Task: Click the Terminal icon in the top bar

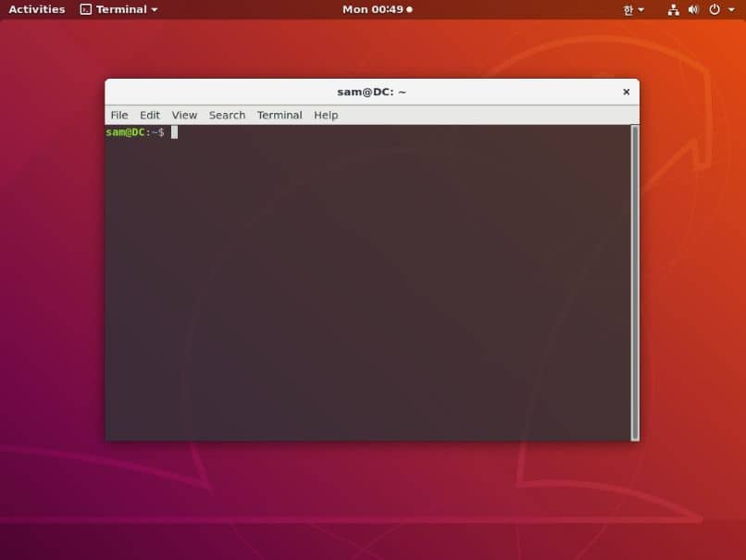Action: pyautogui.click(x=85, y=9)
